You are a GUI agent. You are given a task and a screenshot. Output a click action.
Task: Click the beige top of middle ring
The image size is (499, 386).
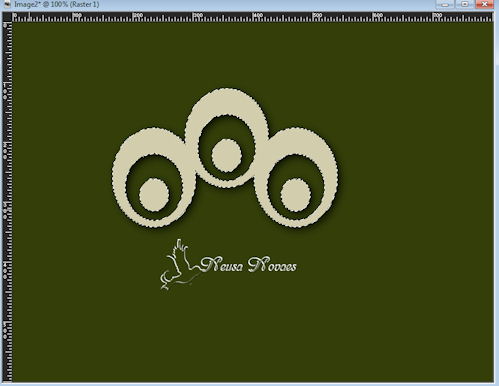228,102
